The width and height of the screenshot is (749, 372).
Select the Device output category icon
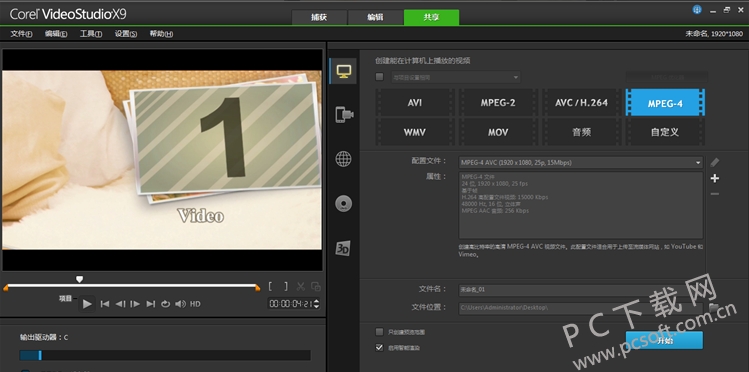pos(344,115)
